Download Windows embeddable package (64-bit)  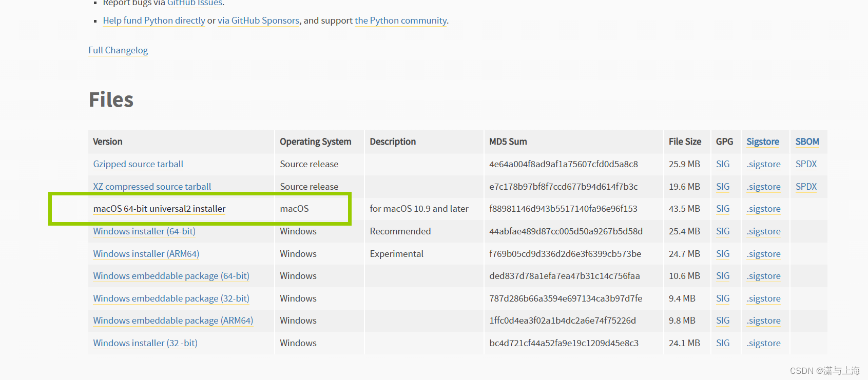pos(171,276)
